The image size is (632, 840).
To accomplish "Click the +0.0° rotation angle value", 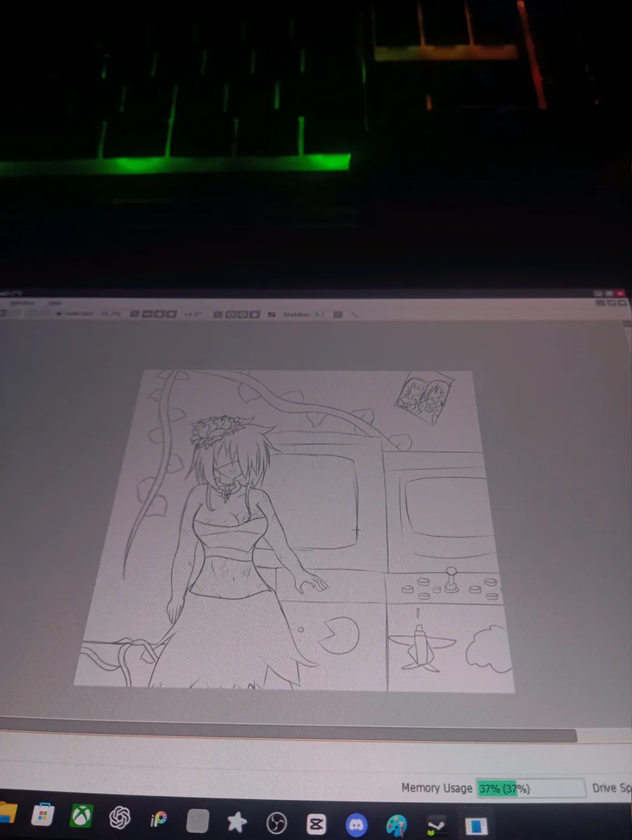I will [193, 314].
